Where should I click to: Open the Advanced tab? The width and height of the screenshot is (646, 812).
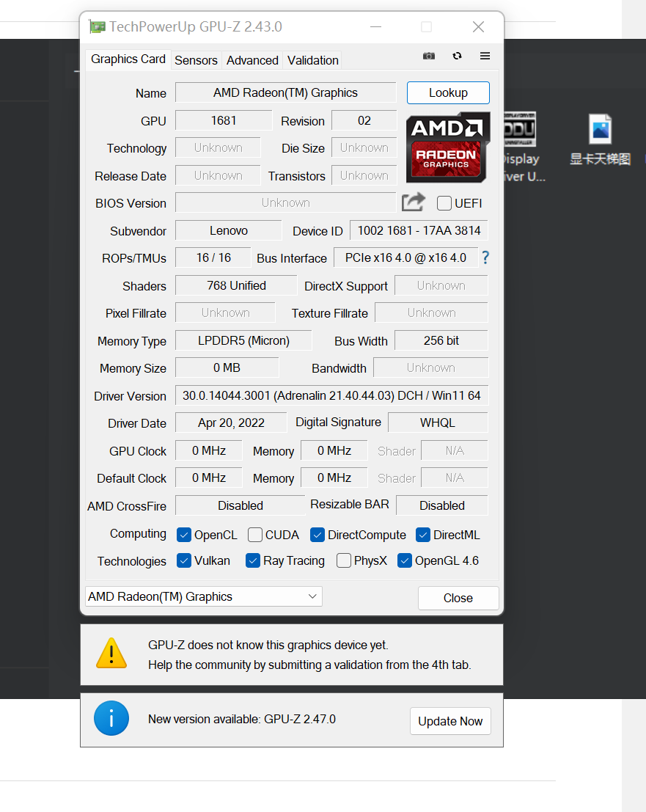pos(252,61)
